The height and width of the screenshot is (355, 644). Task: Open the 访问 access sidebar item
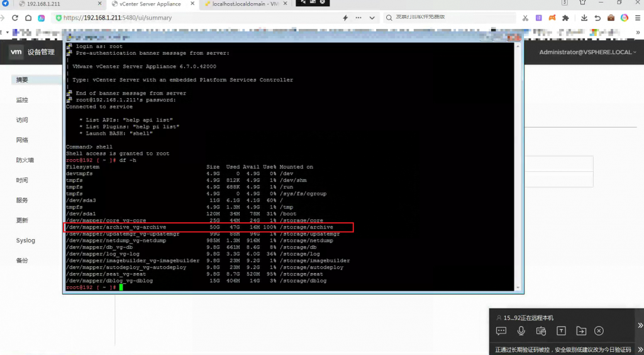pos(22,120)
